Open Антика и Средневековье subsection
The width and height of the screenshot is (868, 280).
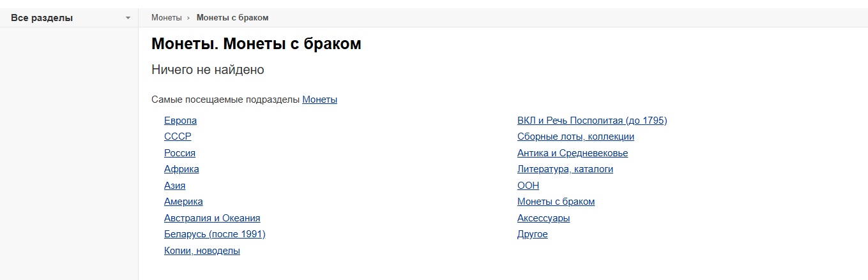[572, 153]
